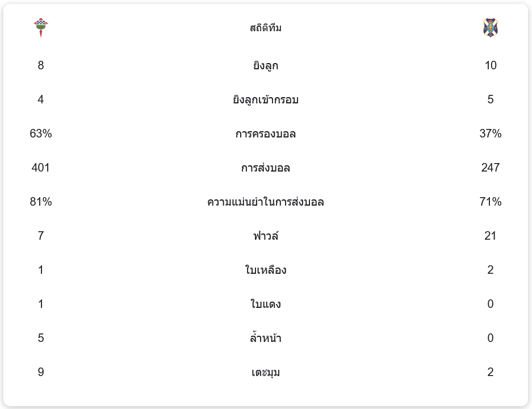Select the ฟาวล์ fouls label
This screenshot has height=409, width=532.
pyautogui.click(x=266, y=236)
